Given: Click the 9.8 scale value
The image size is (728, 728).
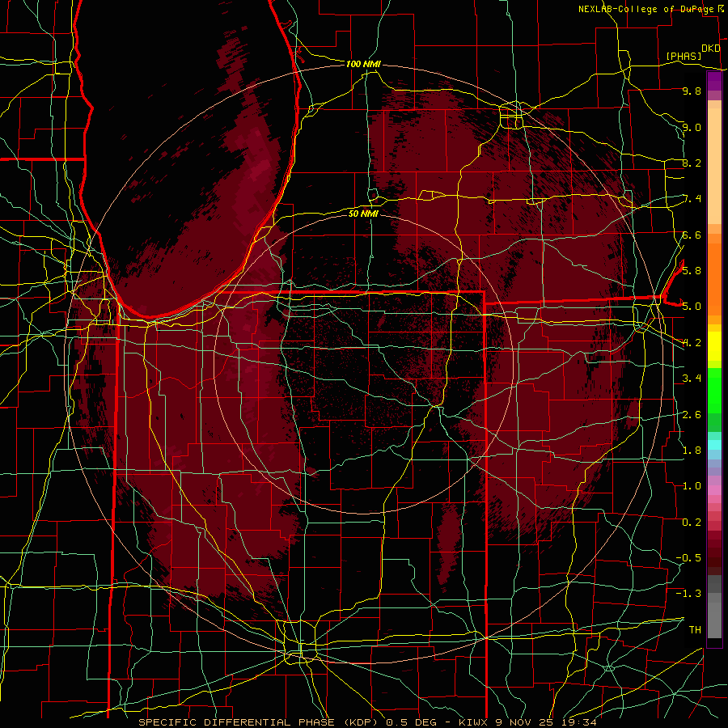Looking at the screenshot, I should [x=692, y=91].
